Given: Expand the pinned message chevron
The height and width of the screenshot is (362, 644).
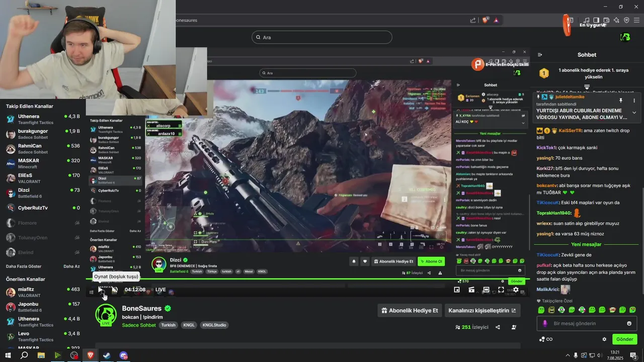Looking at the screenshot, I should coord(634,113).
